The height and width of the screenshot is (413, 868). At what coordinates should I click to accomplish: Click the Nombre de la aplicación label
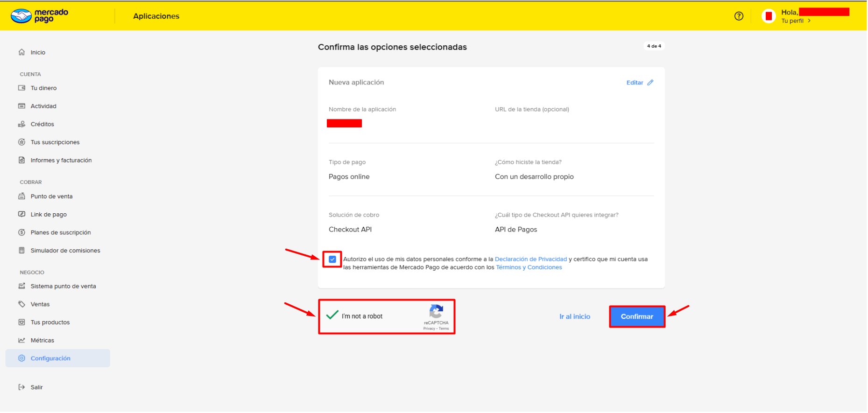362,109
